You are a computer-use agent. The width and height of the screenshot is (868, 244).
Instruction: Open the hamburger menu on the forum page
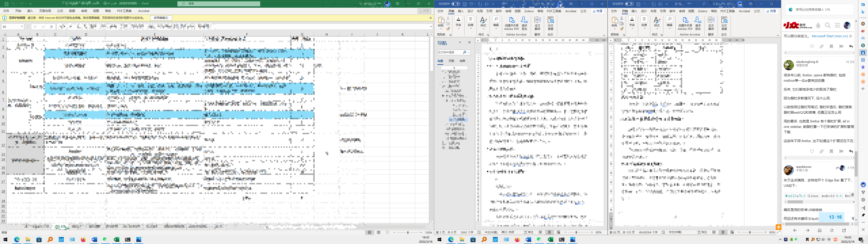(837, 25)
